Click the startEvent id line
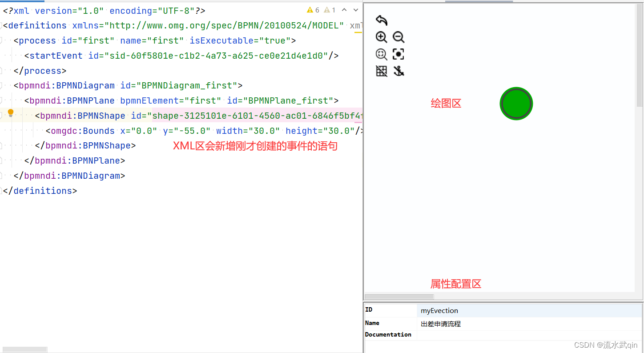The width and height of the screenshot is (644, 353). (181, 56)
